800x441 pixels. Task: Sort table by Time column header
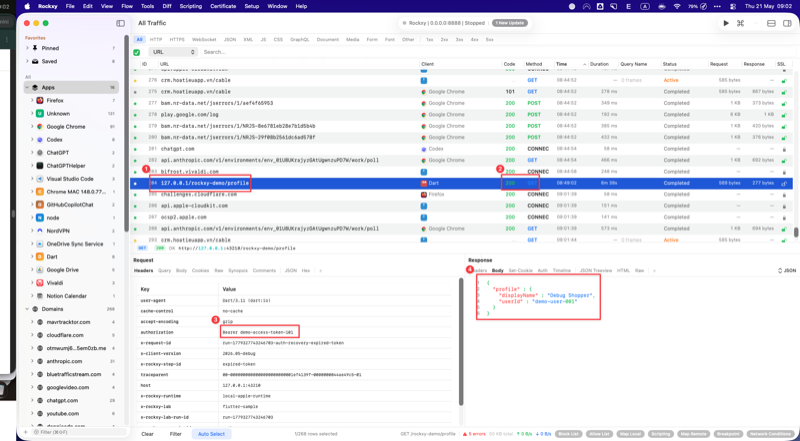click(x=570, y=64)
